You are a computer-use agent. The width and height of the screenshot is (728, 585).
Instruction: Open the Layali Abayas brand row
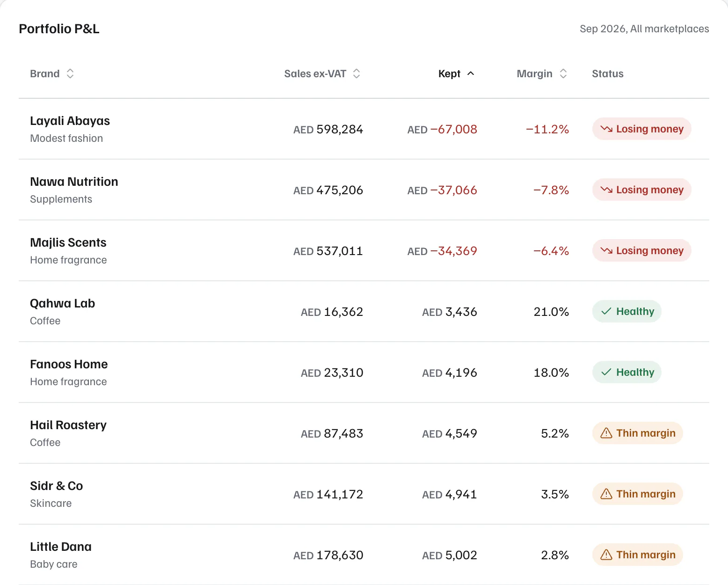pos(364,129)
